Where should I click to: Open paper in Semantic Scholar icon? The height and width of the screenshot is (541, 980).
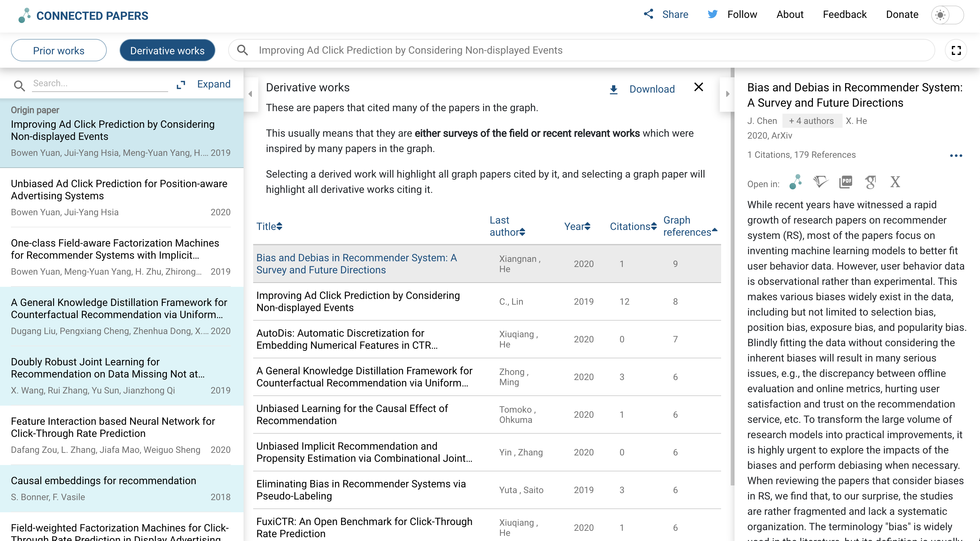click(821, 182)
